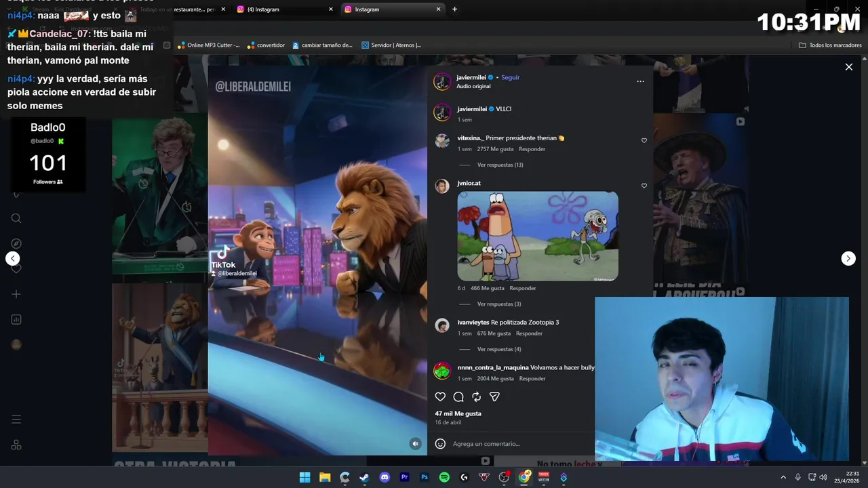Reply to jvnior.at's comment via Responder
The image size is (868, 488).
pyautogui.click(x=523, y=289)
